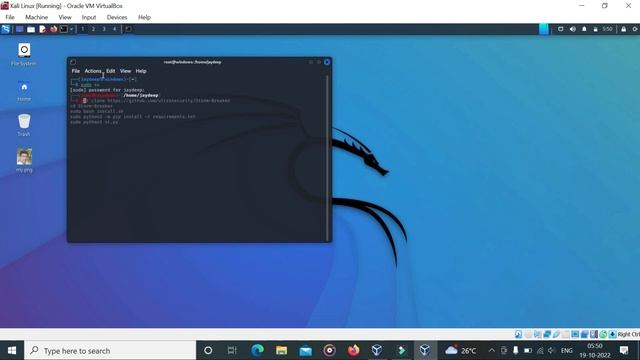The height and width of the screenshot is (360, 640).
Task: Launch Microsoft Edge from taskbar
Action: click(x=257, y=350)
